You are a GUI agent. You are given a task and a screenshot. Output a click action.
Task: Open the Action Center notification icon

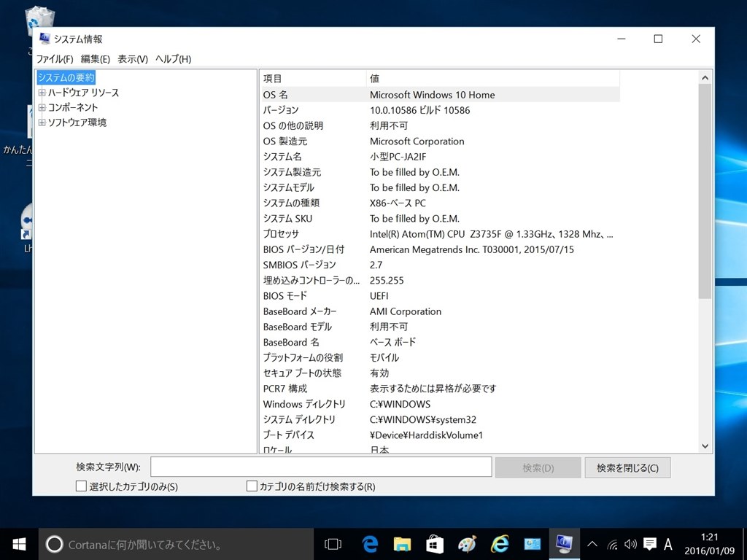click(649, 544)
